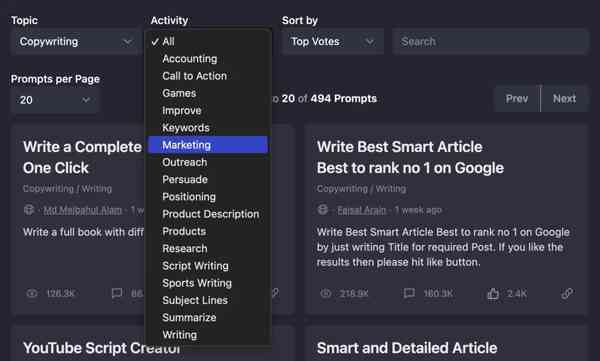Open the Sort by Top Votes dropdown

coord(333,41)
